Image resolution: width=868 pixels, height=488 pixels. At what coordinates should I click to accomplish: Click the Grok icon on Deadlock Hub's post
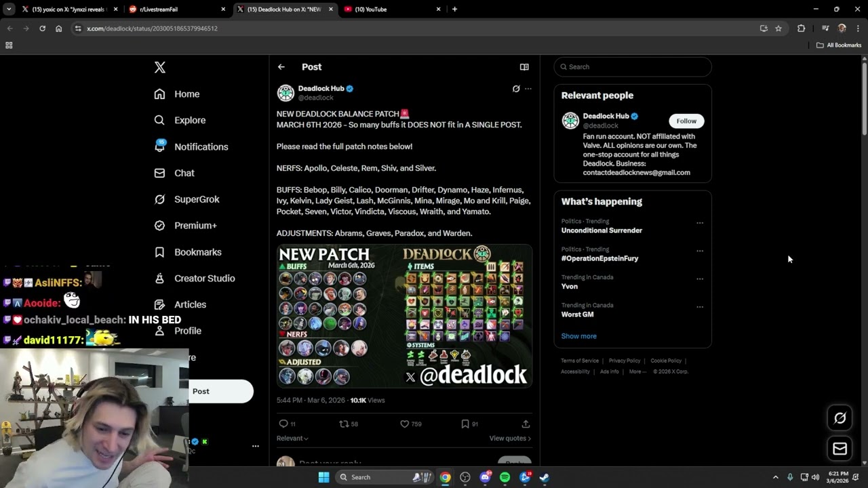pos(516,89)
